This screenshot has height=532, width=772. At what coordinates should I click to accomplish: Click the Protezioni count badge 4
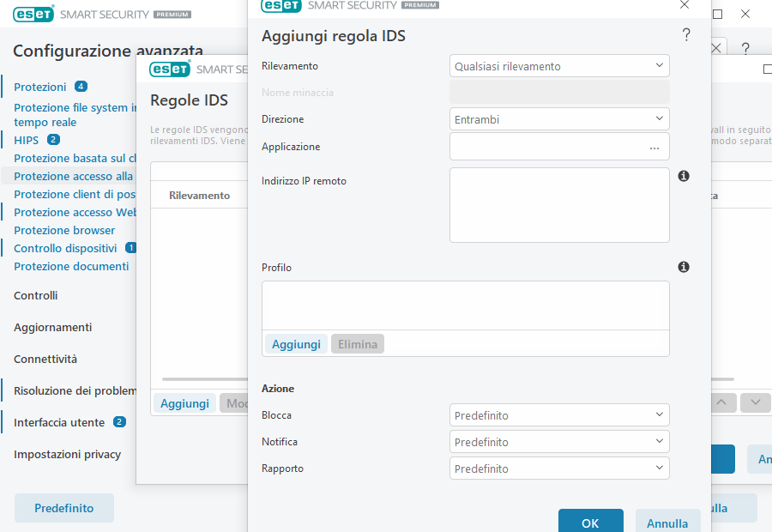pyautogui.click(x=81, y=87)
